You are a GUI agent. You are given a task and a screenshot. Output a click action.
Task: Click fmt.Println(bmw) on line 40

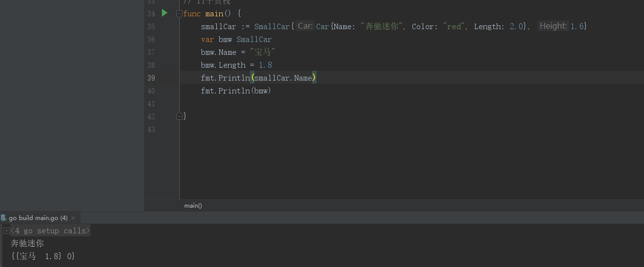236,91
